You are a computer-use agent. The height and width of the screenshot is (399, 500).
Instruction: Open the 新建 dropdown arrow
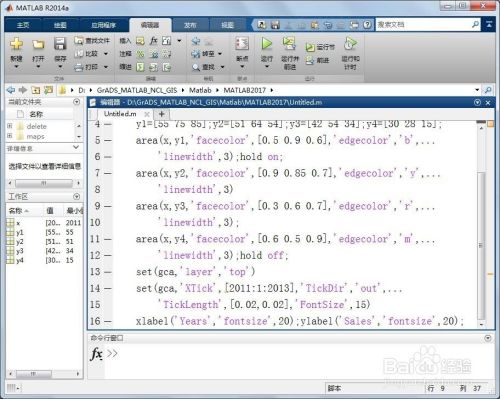[x=16, y=67]
